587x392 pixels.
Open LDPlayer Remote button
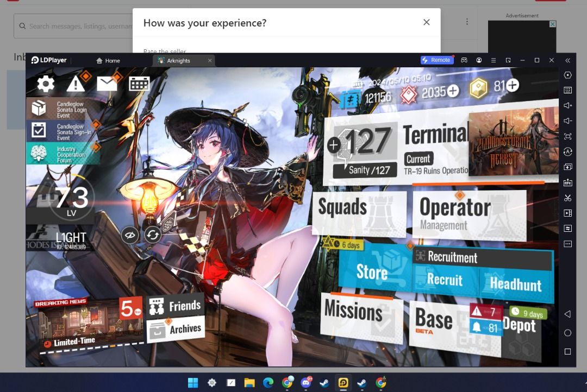coord(437,60)
